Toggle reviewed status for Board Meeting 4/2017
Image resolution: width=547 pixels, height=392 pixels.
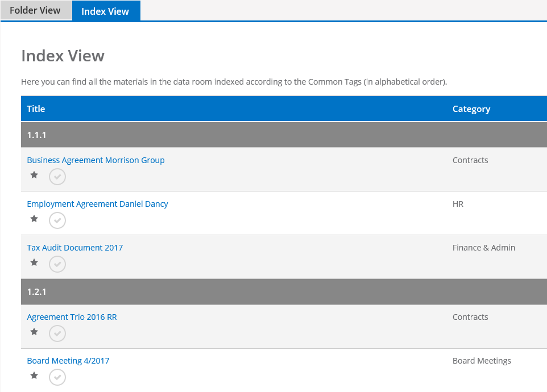pos(57,377)
